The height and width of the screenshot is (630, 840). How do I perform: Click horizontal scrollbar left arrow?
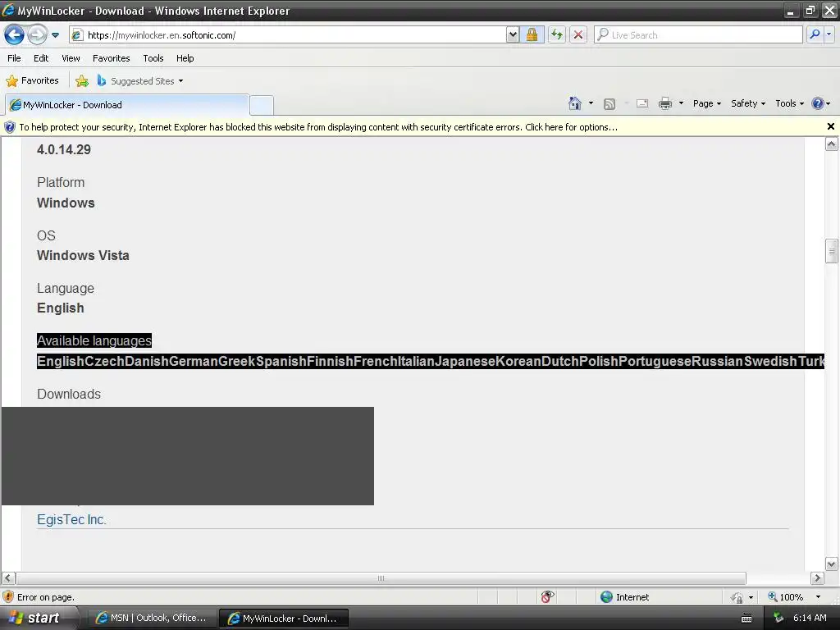(8, 578)
